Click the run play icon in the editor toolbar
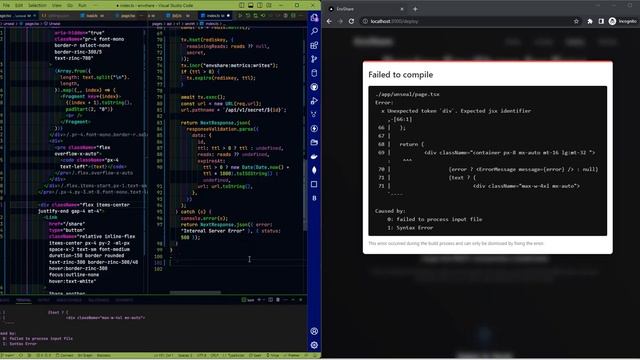640x360 pixels. pos(240,16)
